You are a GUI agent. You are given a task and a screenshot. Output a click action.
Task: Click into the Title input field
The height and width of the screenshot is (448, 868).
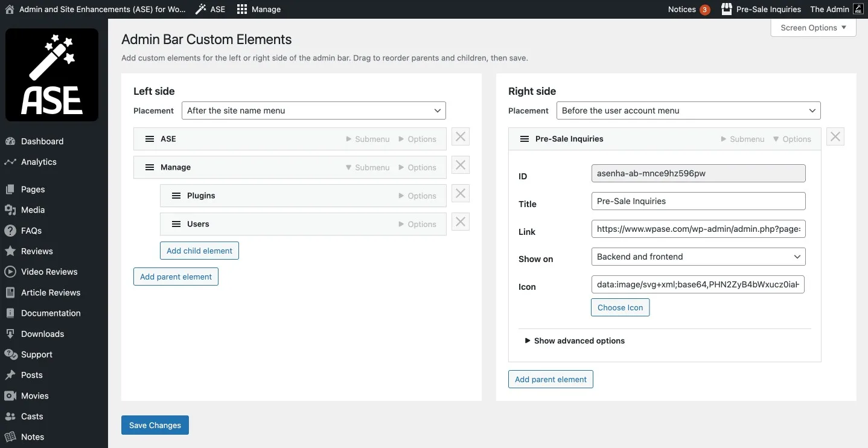pos(698,201)
